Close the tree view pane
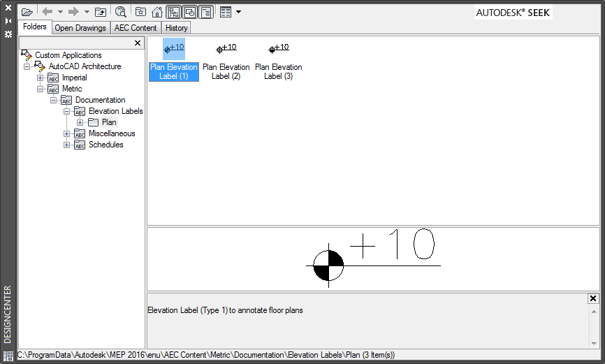 [x=138, y=43]
